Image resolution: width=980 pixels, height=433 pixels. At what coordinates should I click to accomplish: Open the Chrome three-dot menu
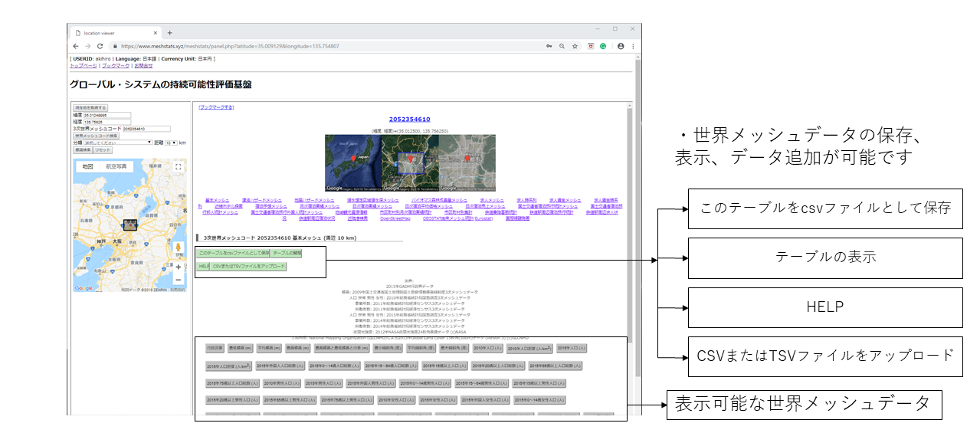(633, 46)
